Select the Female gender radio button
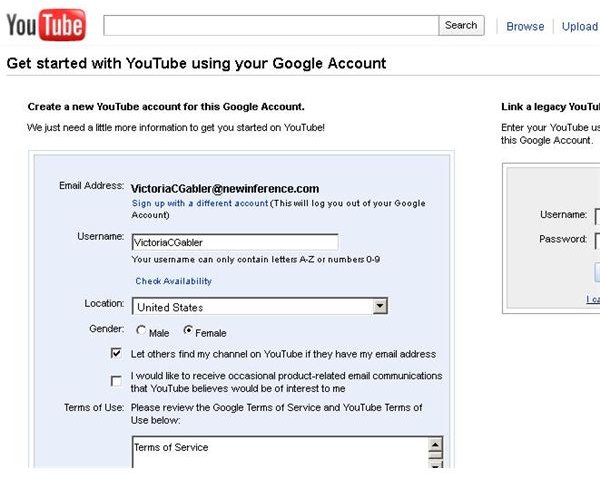The height and width of the screenshot is (481, 600). [188, 330]
